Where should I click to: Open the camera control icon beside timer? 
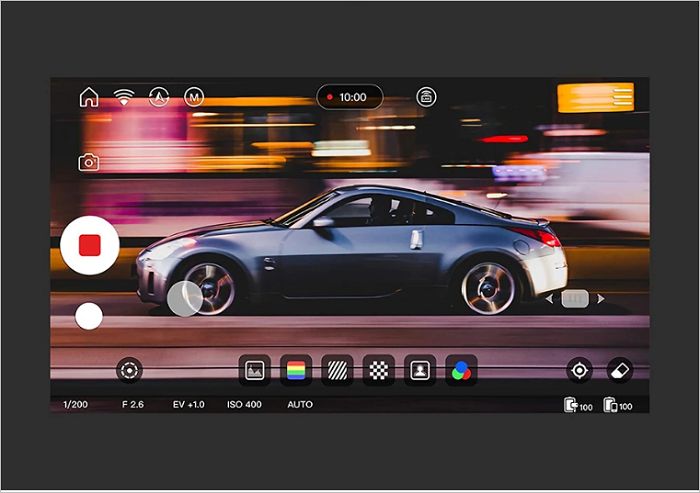[426, 97]
